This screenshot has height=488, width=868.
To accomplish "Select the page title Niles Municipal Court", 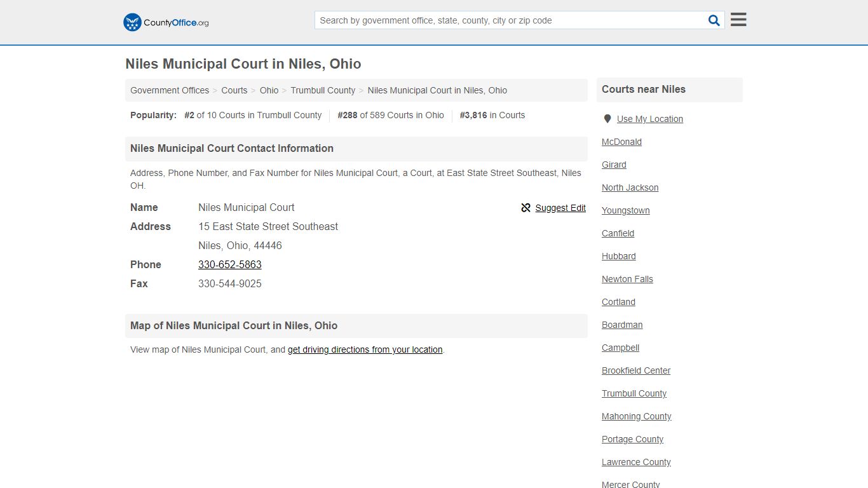I will click(243, 64).
